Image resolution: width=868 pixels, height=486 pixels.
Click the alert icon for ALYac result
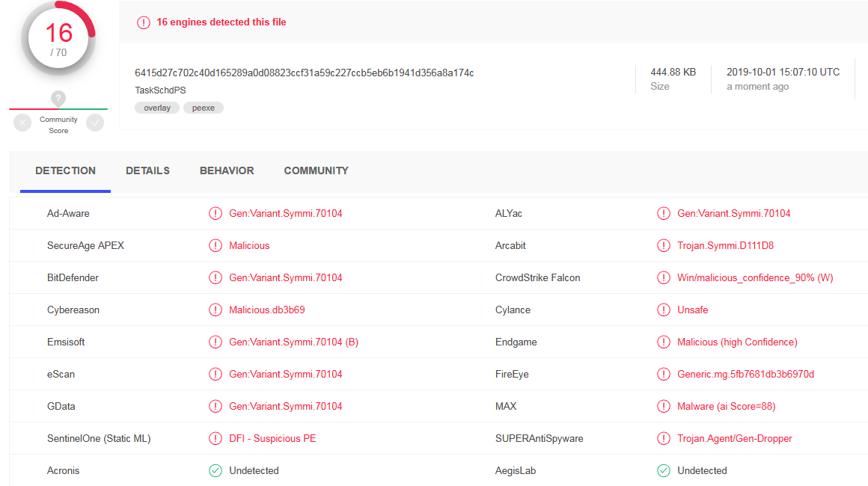click(663, 213)
